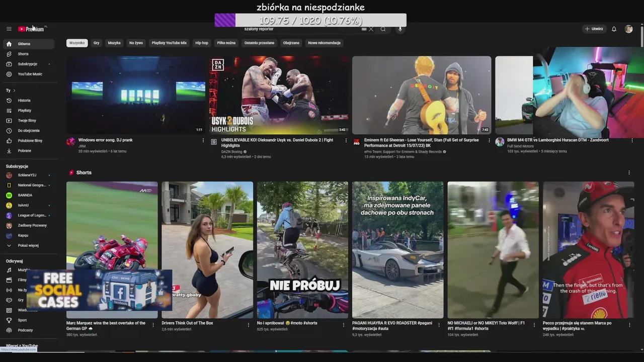Expand the Ty section chevron

(14, 90)
